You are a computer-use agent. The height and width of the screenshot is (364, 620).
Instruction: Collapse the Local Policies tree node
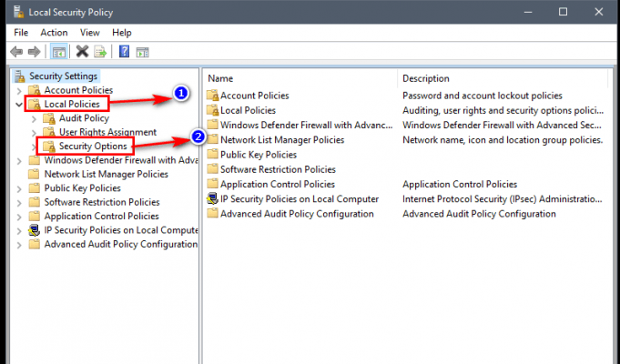point(19,105)
